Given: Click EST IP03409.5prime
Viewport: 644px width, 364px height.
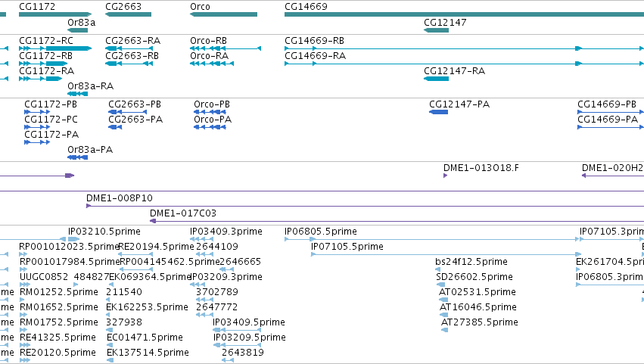Looking at the screenshot, I should [249, 323].
